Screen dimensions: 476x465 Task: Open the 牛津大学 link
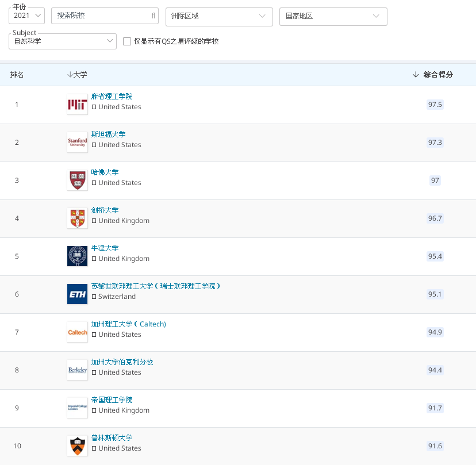[x=105, y=248]
